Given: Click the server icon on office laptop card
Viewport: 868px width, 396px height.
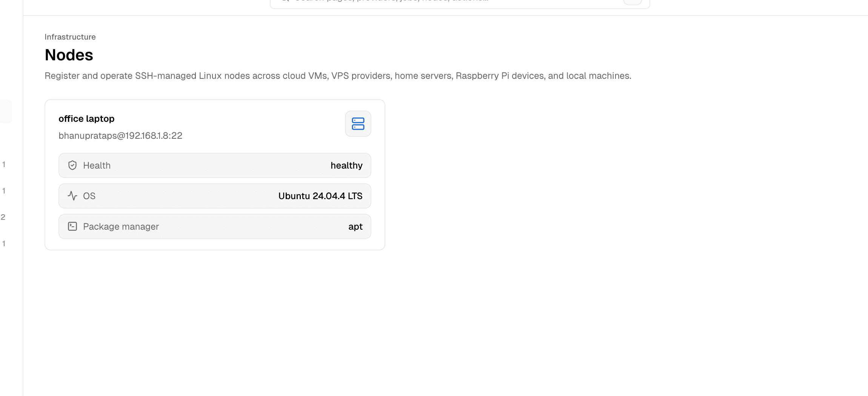Looking at the screenshot, I should coord(358,124).
